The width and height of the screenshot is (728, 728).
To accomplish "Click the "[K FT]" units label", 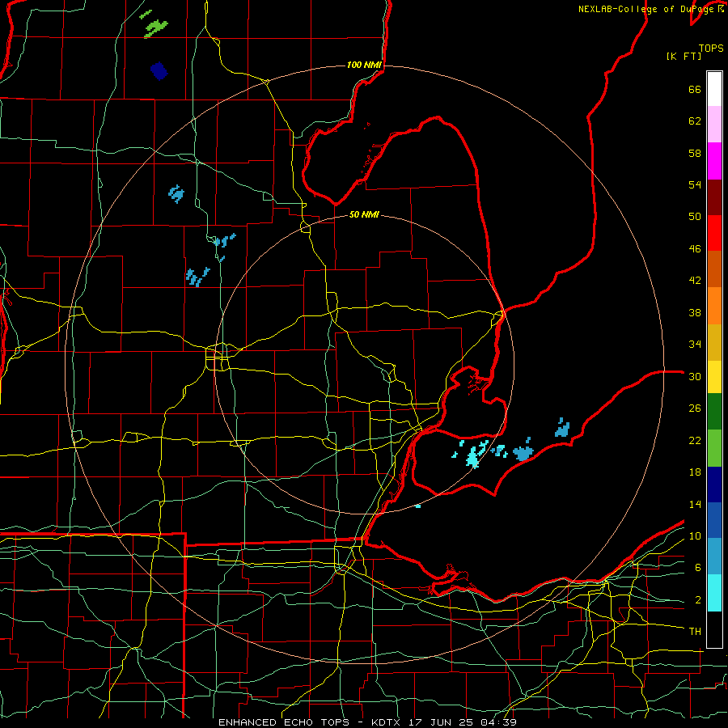I will pyautogui.click(x=684, y=56).
